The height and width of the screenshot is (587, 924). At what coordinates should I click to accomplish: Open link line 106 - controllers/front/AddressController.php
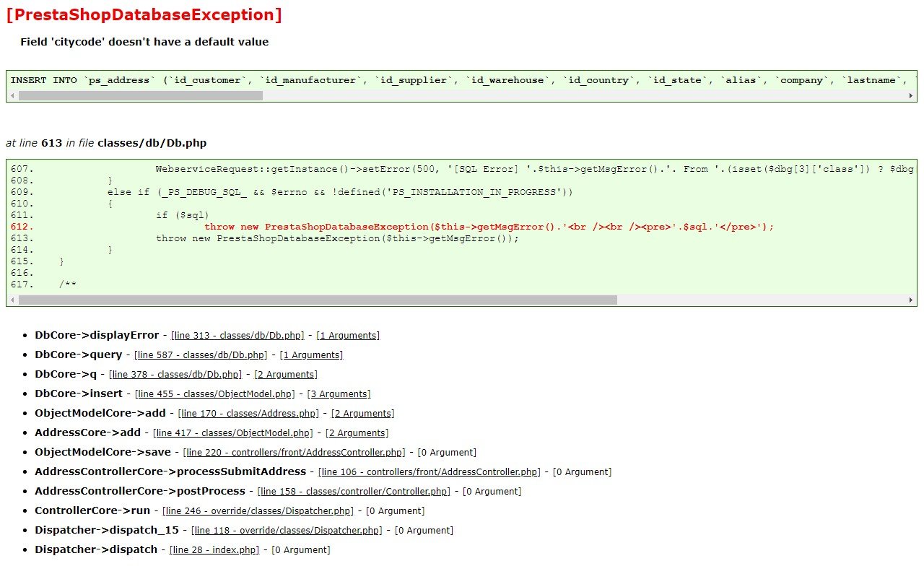coord(429,472)
